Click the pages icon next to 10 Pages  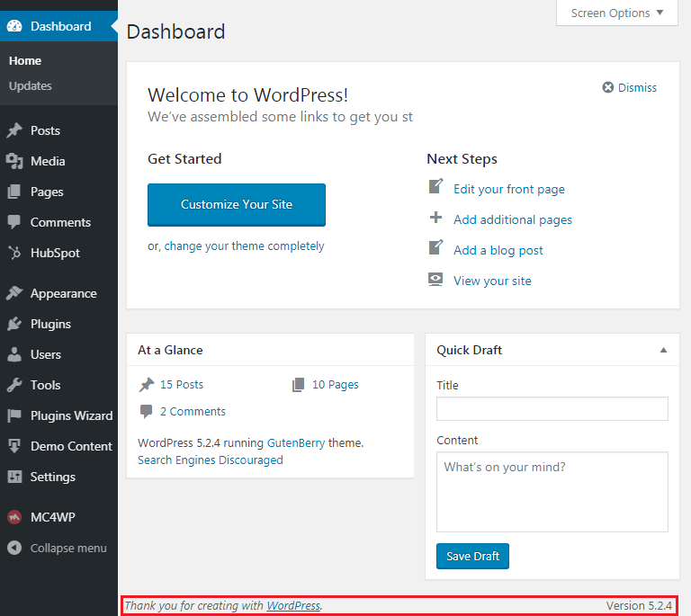pos(299,385)
